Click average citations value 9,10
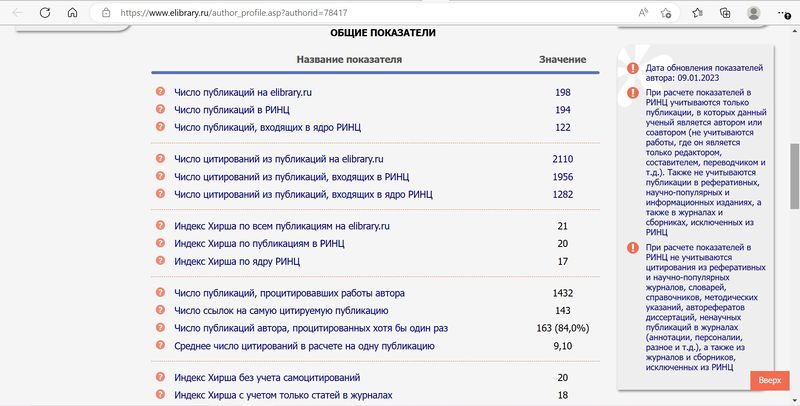This screenshot has height=406, width=800. tap(563, 346)
